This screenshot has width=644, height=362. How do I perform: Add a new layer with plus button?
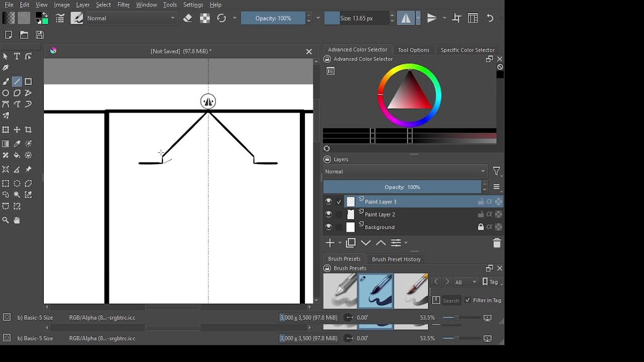coord(330,243)
